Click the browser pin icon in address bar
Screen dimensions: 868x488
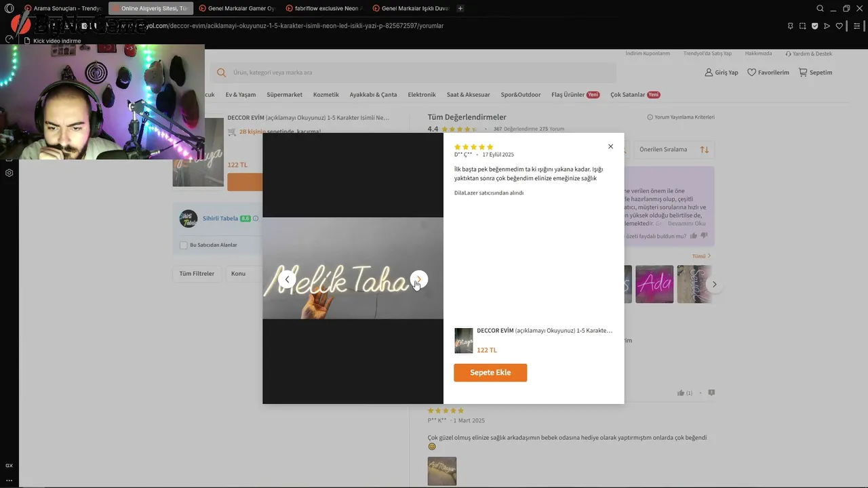790,26
